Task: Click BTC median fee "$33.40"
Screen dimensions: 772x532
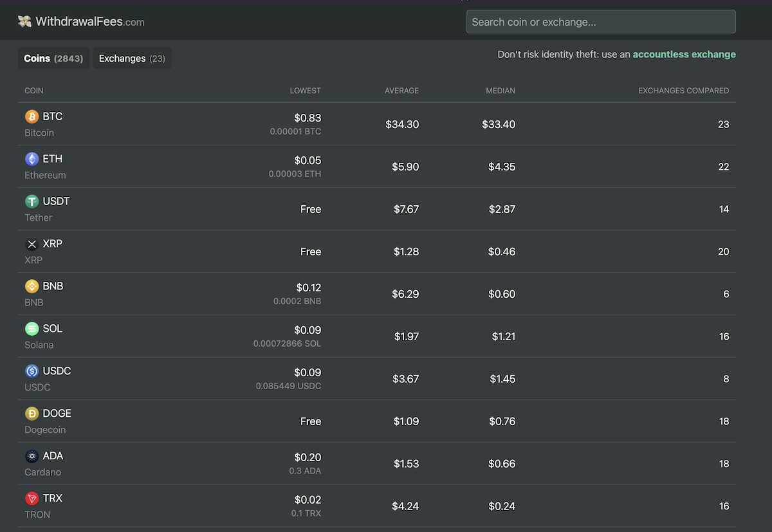Action: click(499, 124)
